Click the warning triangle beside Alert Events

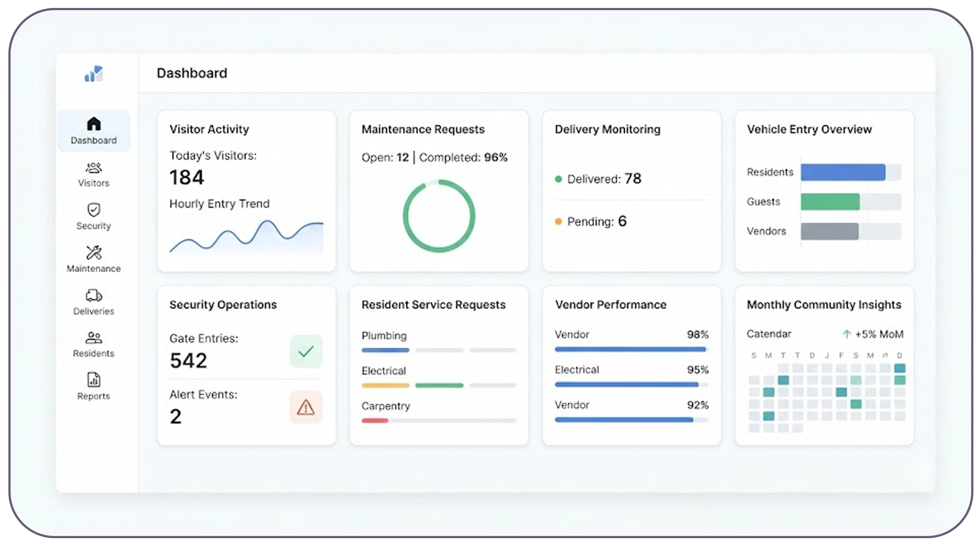pos(306,407)
